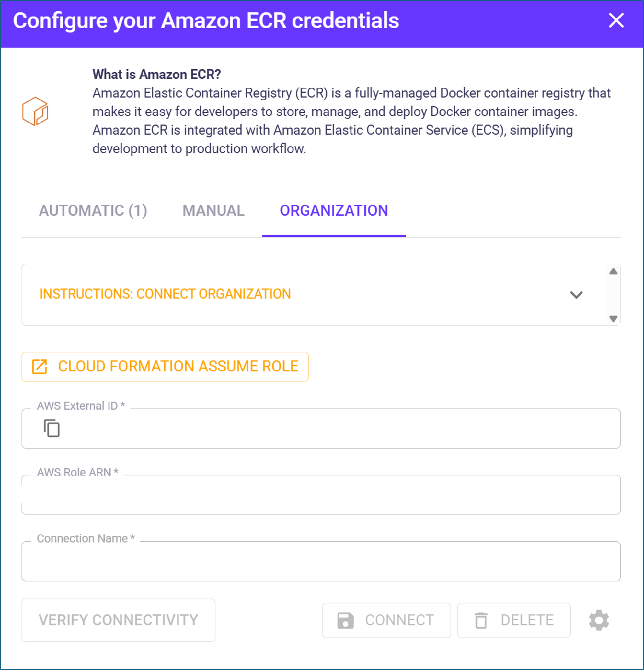Close the ECR credentials dialog
644x670 pixels.
tap(616, 20)
